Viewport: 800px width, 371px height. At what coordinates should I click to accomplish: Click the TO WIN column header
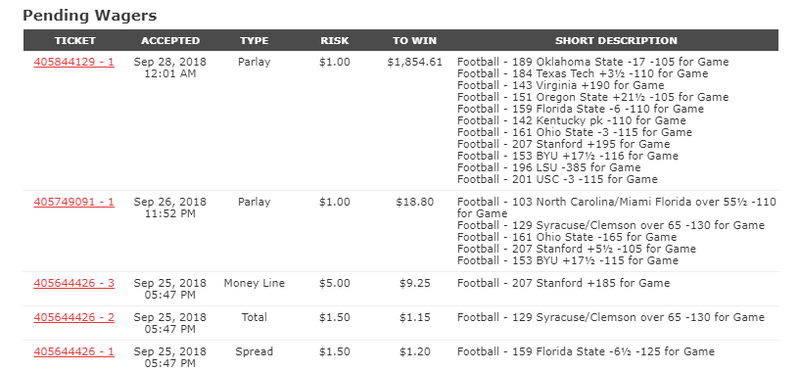tap(415, 41)
